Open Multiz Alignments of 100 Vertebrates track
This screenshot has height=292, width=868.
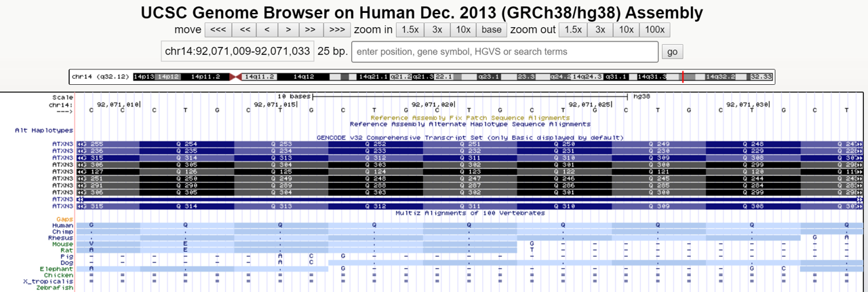pos(470,213)
